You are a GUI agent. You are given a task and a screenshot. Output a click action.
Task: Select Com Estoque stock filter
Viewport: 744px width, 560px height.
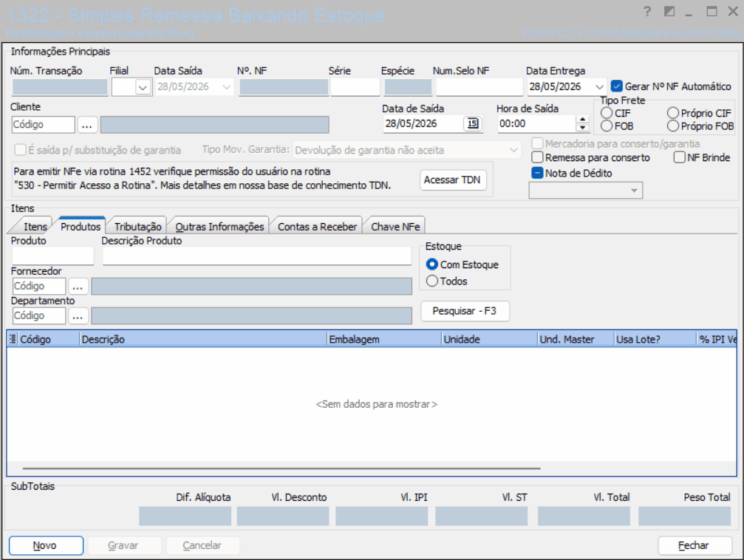pyautogui.click(x=431, y=264)
